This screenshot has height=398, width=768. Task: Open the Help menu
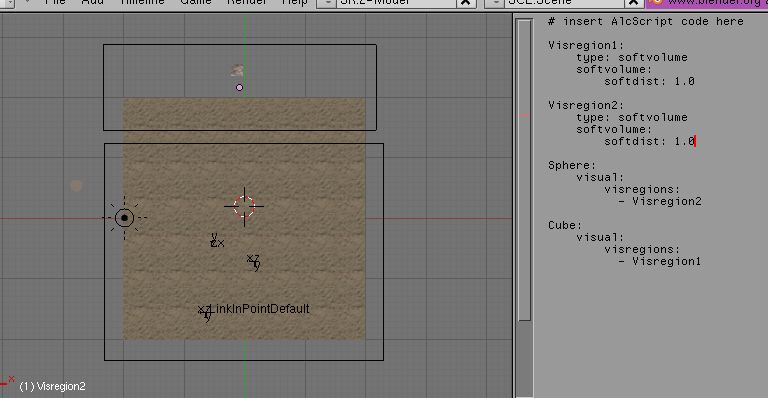tap(294, 2)
